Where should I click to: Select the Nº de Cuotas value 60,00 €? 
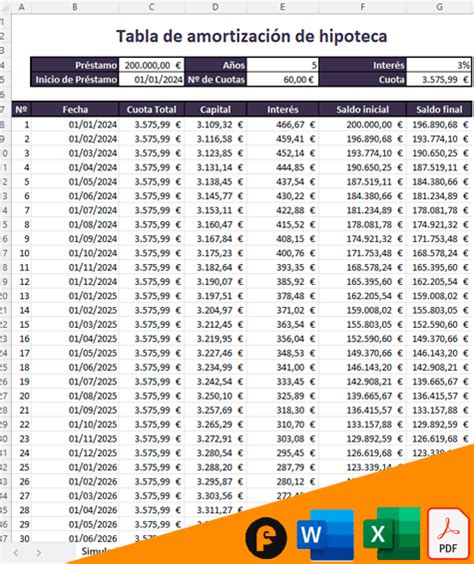point(283,79)
